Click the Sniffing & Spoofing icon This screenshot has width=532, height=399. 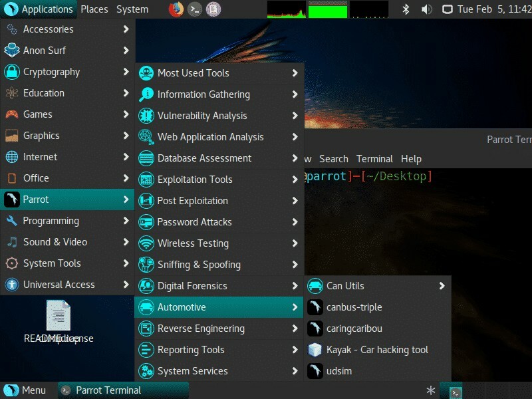click(x=146, y=265)
